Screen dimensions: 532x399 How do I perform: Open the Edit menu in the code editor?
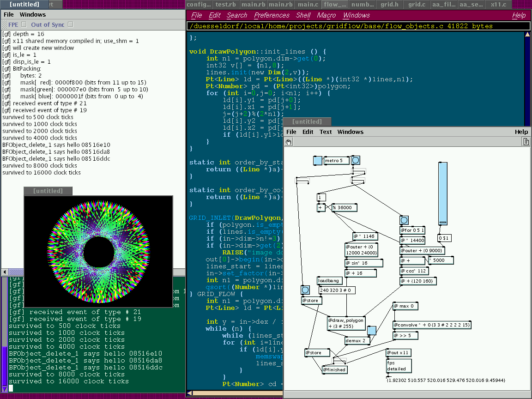click(214, 15)
